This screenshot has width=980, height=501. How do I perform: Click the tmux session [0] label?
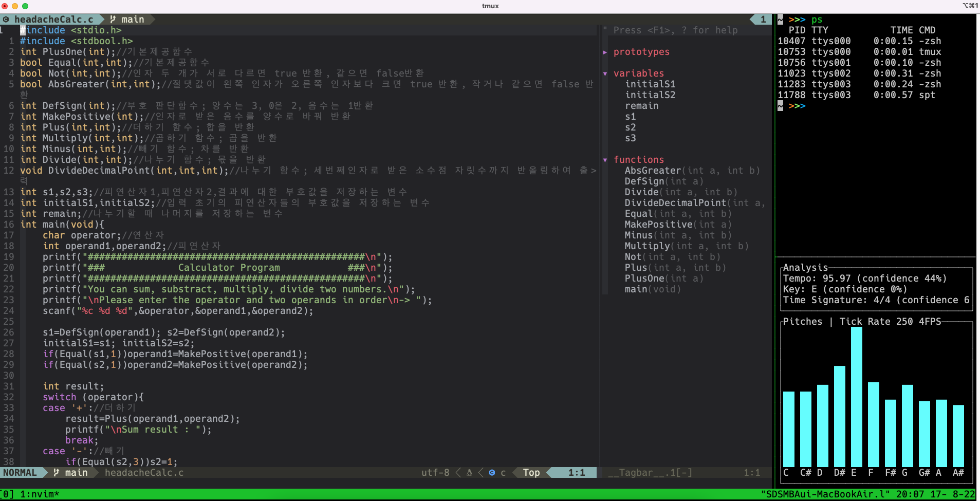point(7,494)
